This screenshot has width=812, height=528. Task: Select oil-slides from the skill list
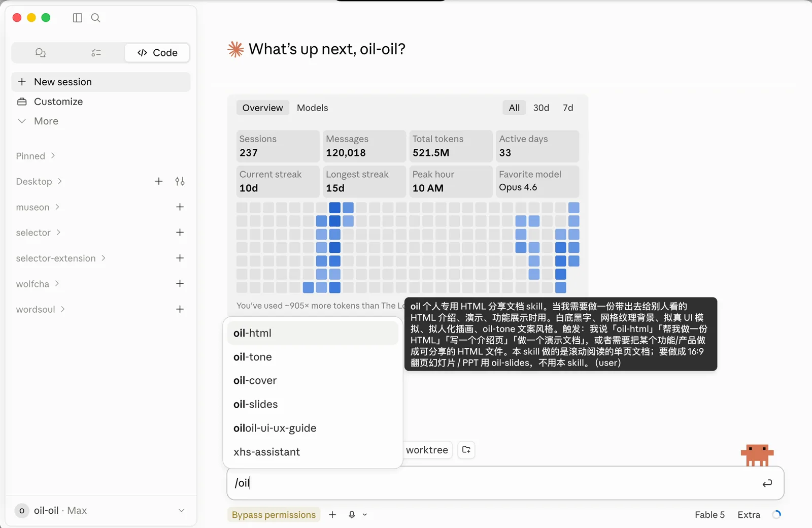pos(313,405)
